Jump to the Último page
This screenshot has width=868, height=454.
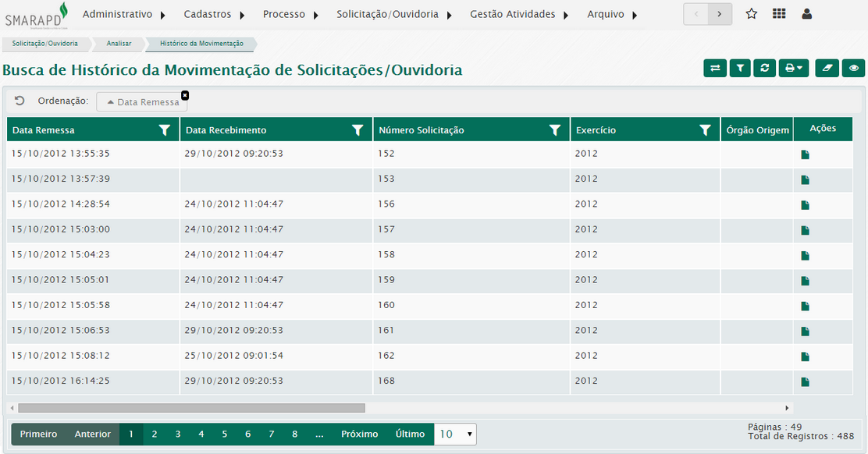(410, 434)
